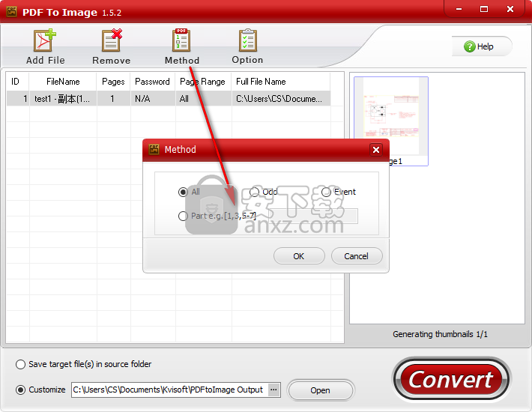Viewport: 532px width, 412px height.
Task: Select the Part e.g.[1,3,5-7] radio button
Action: (x=183, y=216)
